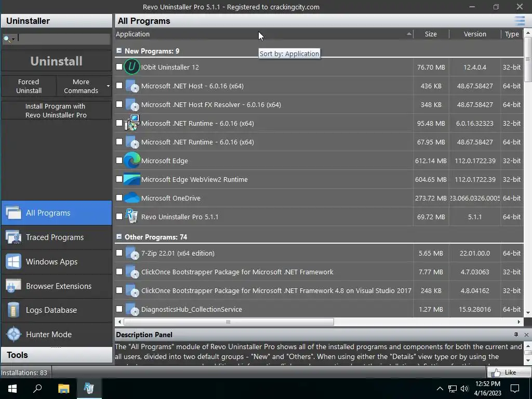Click the vertical scrollbar thumb of program list
Screen dimensions: 532x399
[x=528, y=60]
